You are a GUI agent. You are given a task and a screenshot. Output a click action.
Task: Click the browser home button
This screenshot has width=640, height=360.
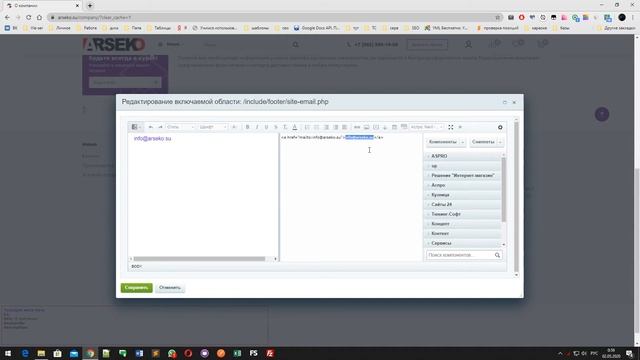40,18
